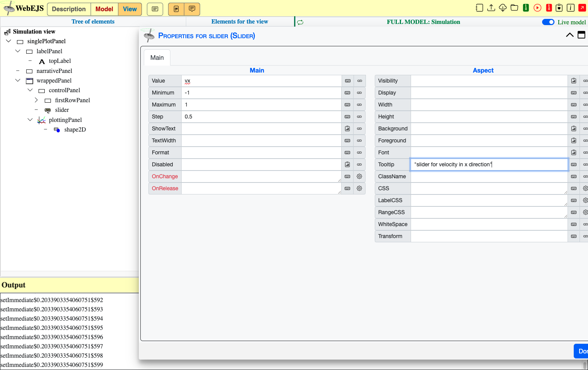This screenshot has height=370, width=588.
Task: Switch to the Description tab
Action: pos(69,9)
